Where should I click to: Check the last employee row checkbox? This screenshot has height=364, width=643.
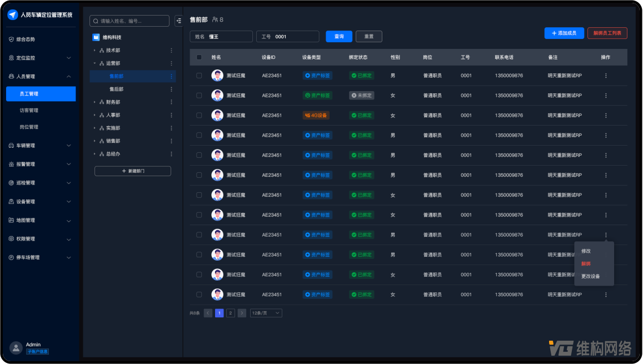click(200, 295)
